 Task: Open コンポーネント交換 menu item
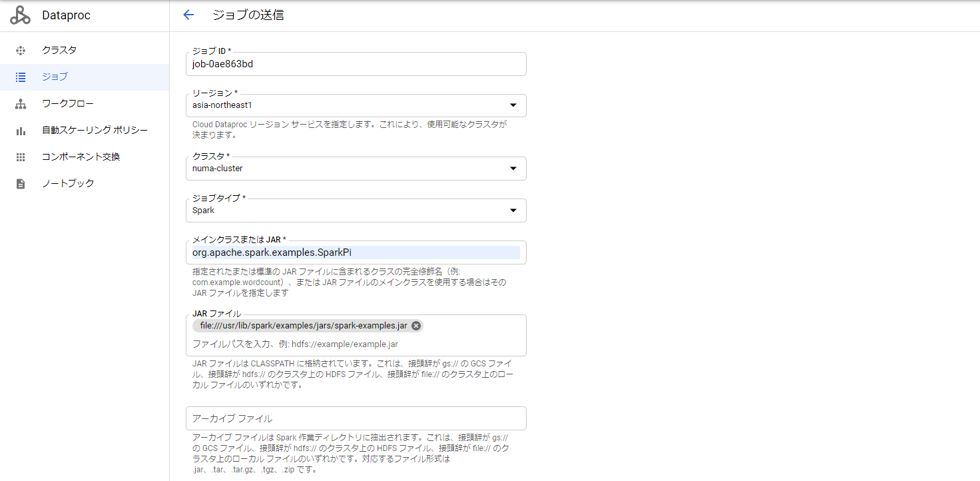click(x=85, y=157)
